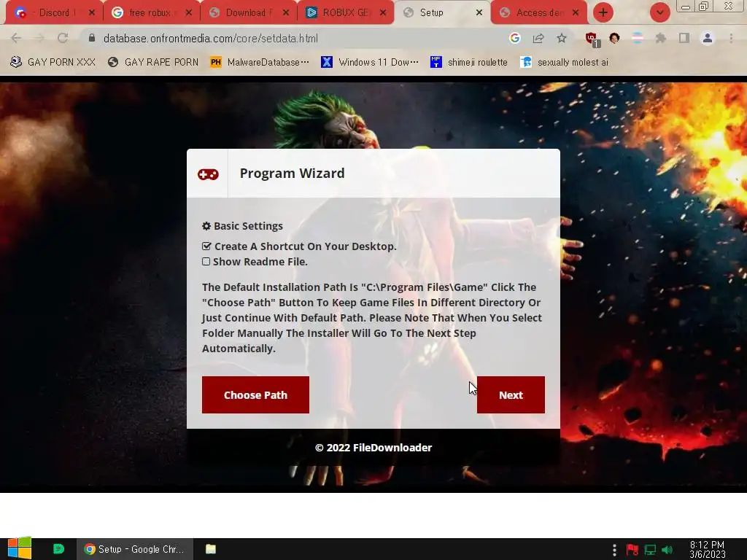This screenshot has height=560, width=747.
Task: Click the network monitor tray icon
Action: pyautogui.click(x=650, y=550)
